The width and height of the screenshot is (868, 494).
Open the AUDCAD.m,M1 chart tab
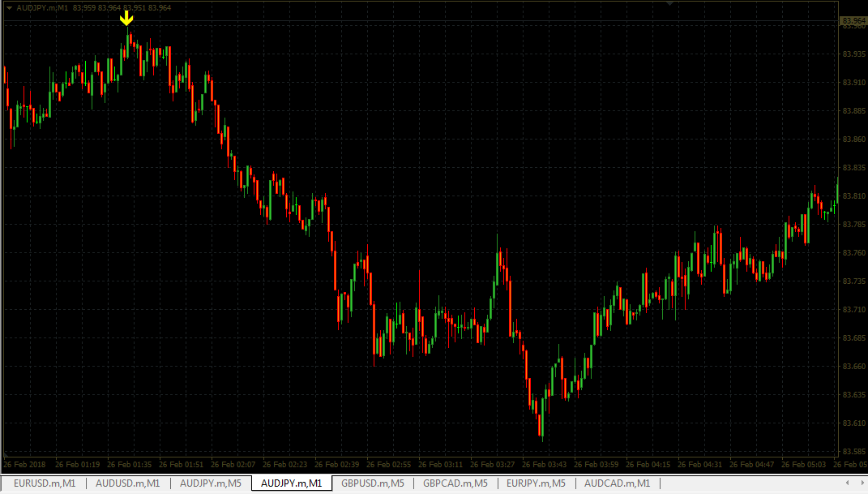pos(618,483)
